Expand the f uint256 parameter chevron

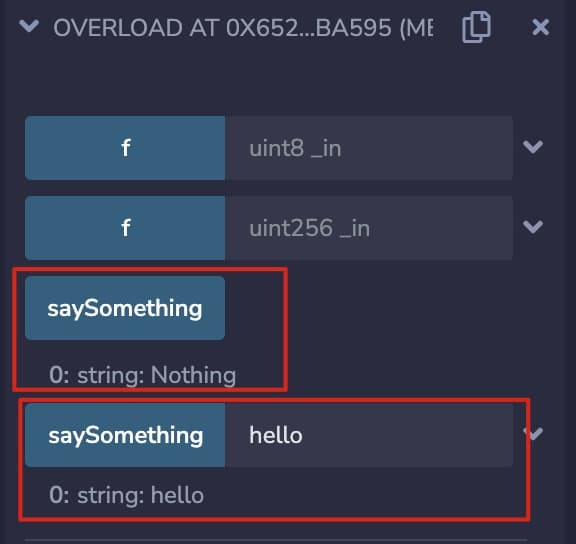tap(533, 227)
